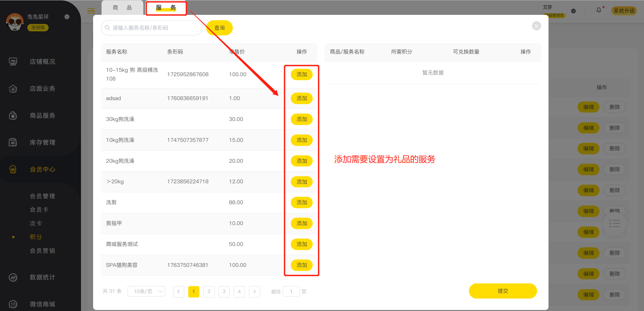Screen dimensions: 644x311
Task: Click the 兔兔星球 store avatar
Action: (15, 22)
